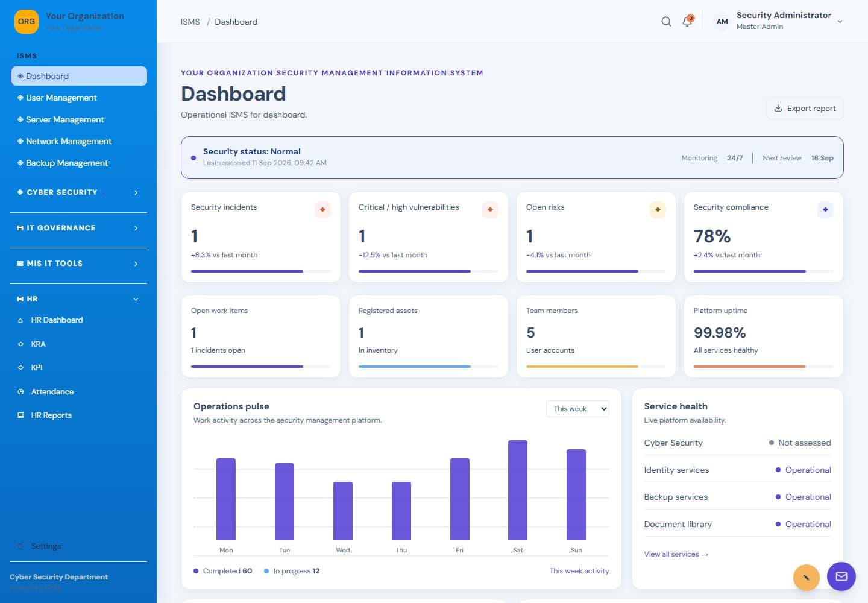Viewport: 868px width, 603px height.
Task: Click the Identity services 'Operational' status
Action: [803, 470]
